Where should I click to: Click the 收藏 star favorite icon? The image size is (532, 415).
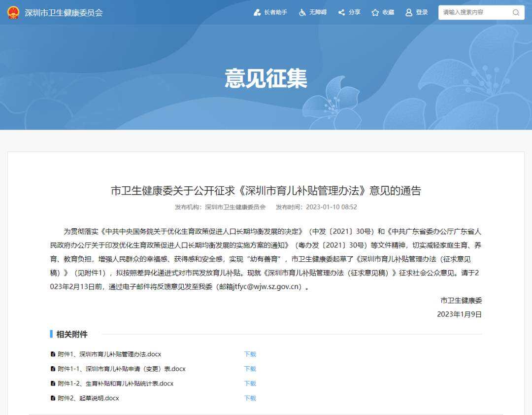[x=375, y=12]
